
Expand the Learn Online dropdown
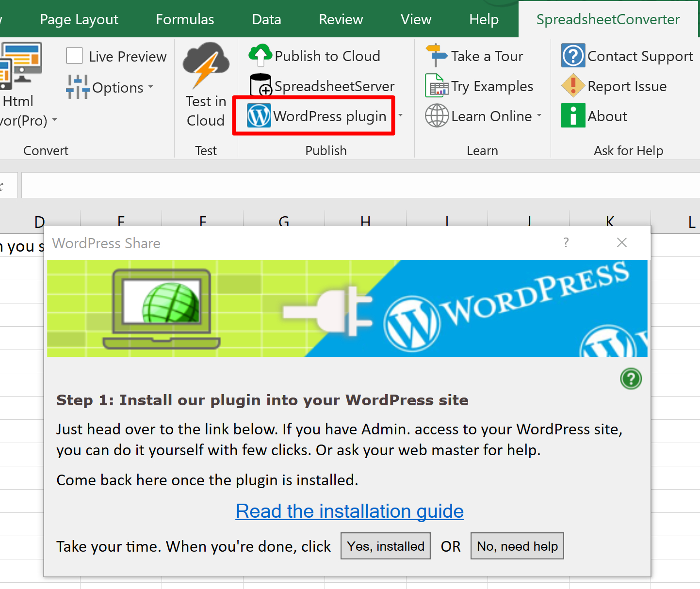[540, 116]
